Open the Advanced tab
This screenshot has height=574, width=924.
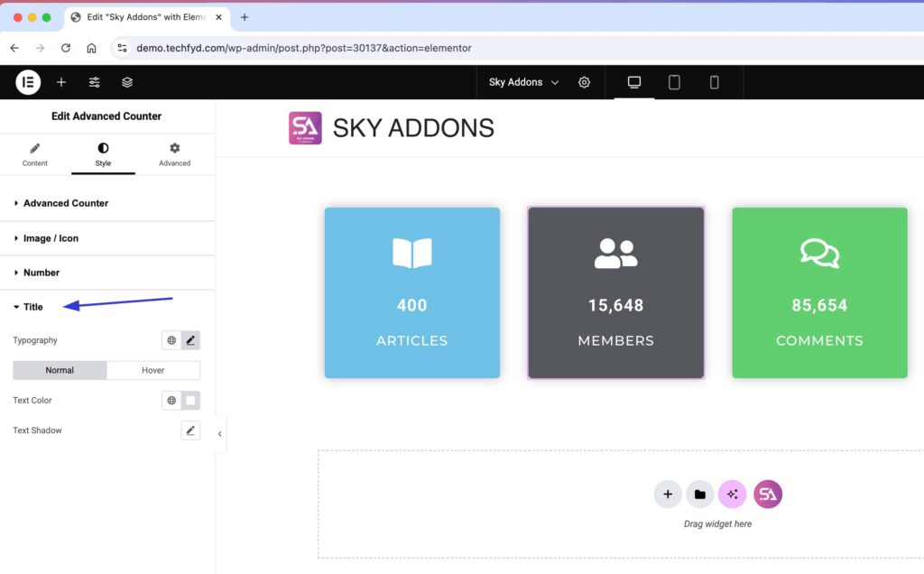tap(174, 155)
